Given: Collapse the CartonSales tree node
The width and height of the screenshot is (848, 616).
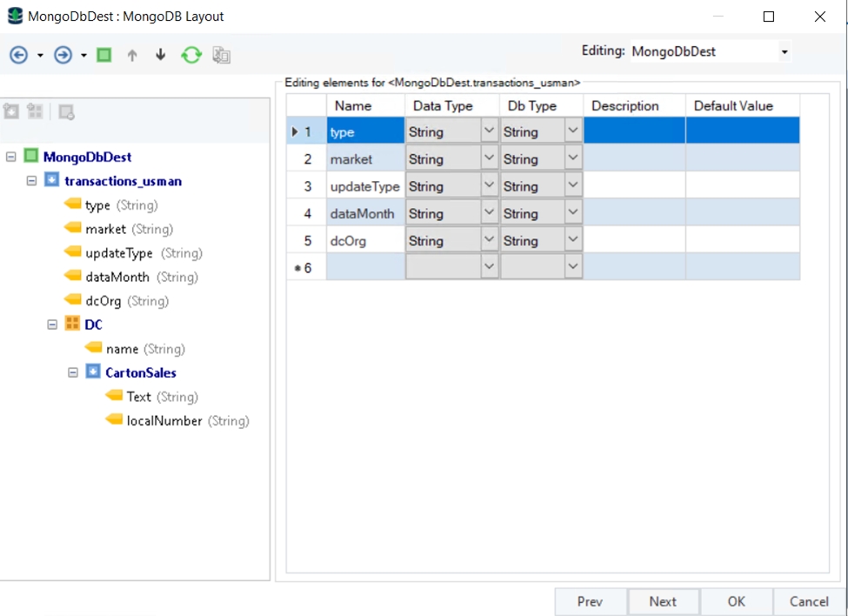Looking at the screenshot, I should click(73, 372).
